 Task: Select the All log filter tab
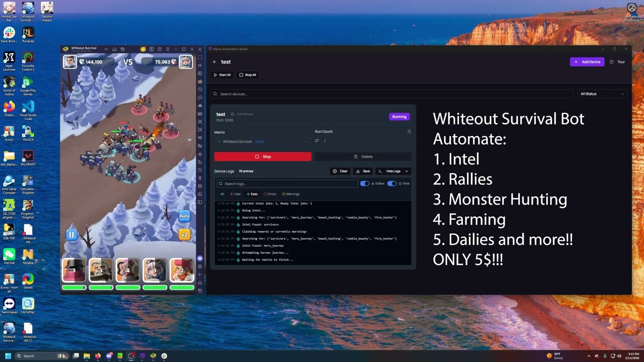pos(222,194)
